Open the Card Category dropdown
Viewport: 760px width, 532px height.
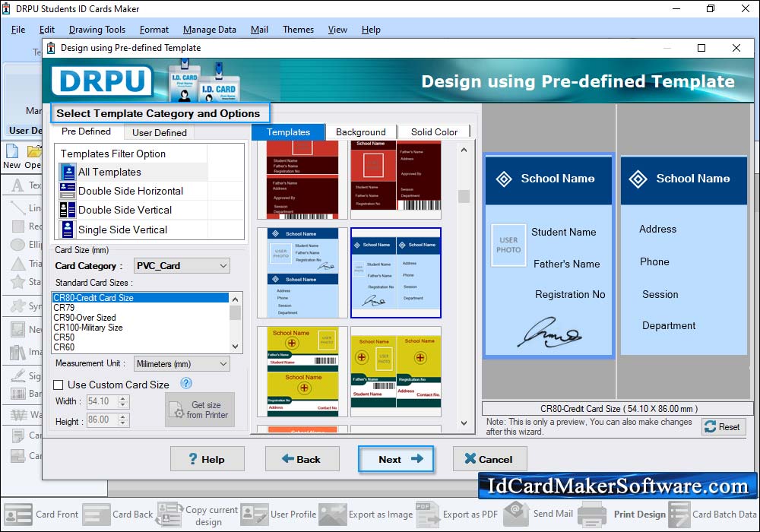click(x=182, y=265)
